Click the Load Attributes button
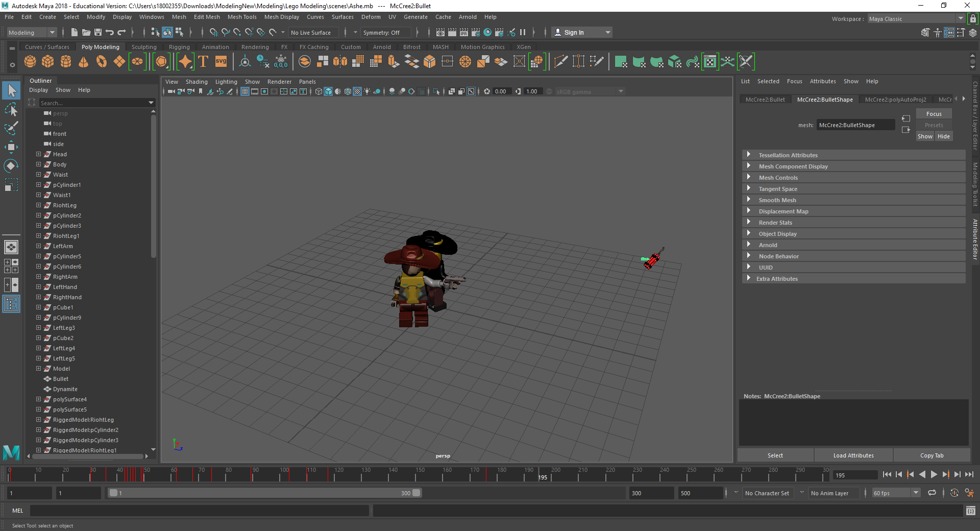The height and width of the screenshot is (531, 980). tap(853, 455)
